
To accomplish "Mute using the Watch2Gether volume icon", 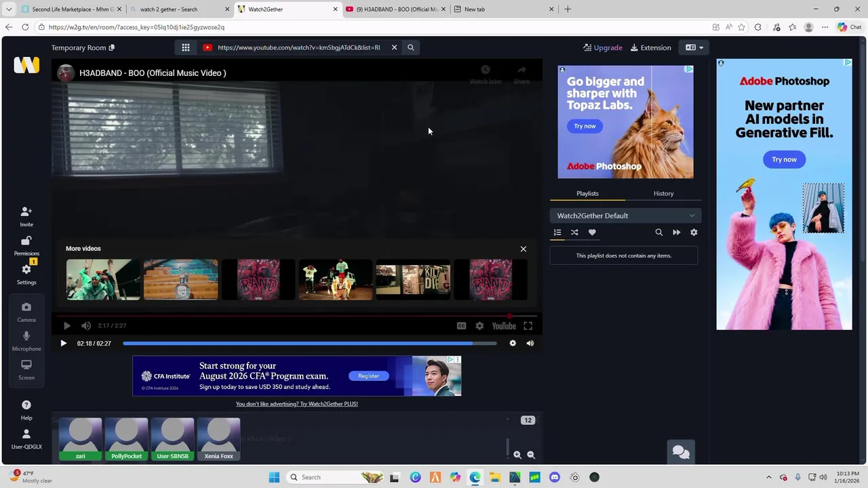I will coord(530,343).
